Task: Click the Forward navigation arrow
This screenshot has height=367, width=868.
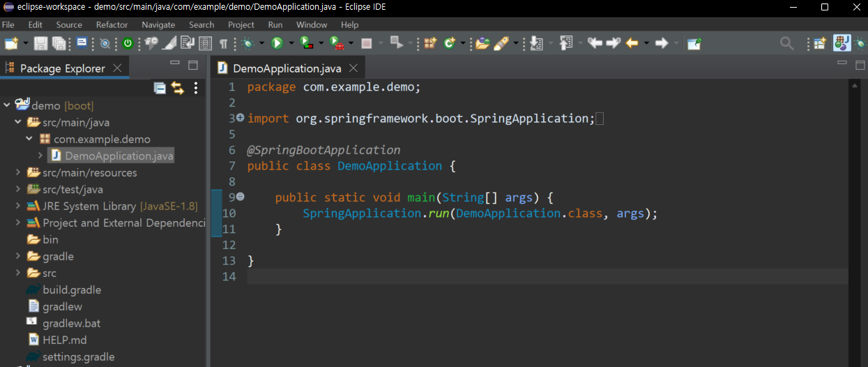Action: (x=662, y=43)
